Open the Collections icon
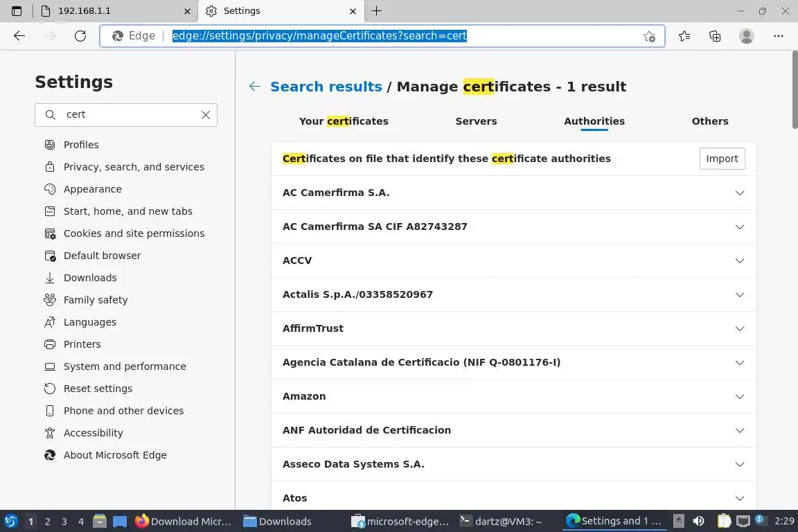Image resolution: width=798 pixels, height=532 pixels. pyautogui.click(x=715, y=35)
